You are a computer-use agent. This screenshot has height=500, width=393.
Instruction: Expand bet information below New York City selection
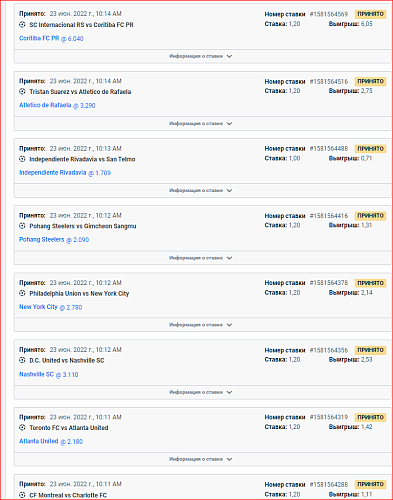[201, 325]
